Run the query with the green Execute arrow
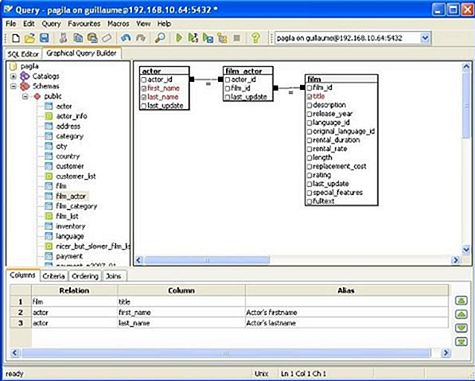Image resolution: width=475 pixels, height=381 pixels. pyautogui.click(x=179, y=38)
